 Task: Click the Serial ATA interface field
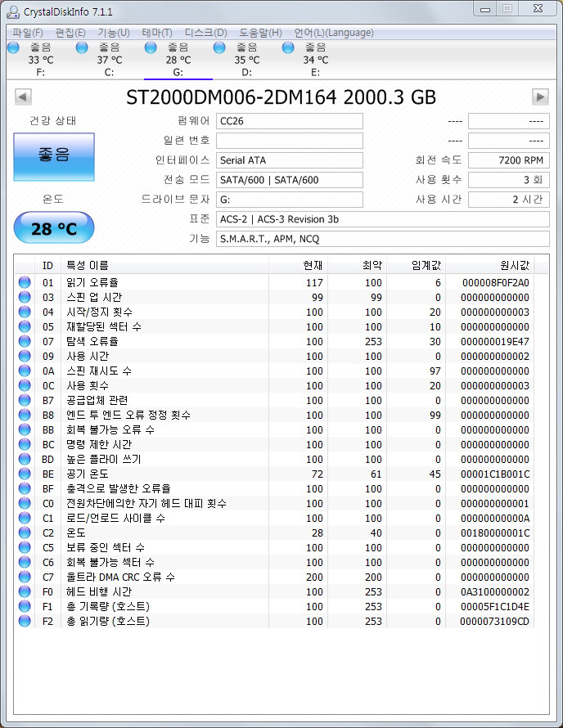tap(290, 160)
